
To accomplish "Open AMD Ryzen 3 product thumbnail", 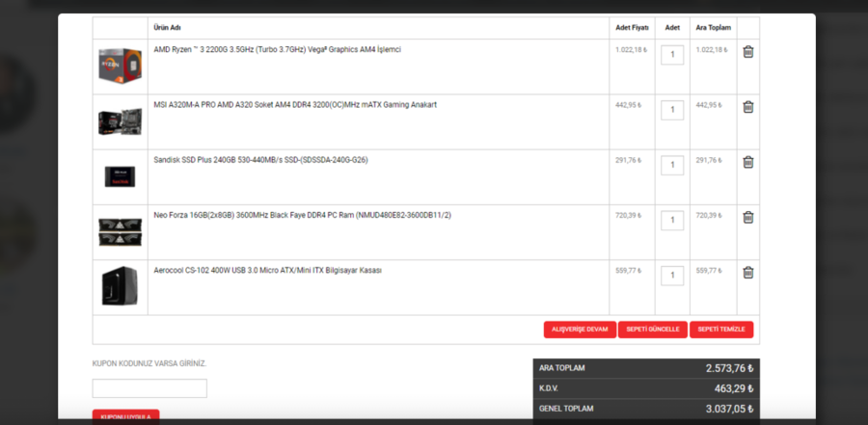I will (x=121, y=66).
